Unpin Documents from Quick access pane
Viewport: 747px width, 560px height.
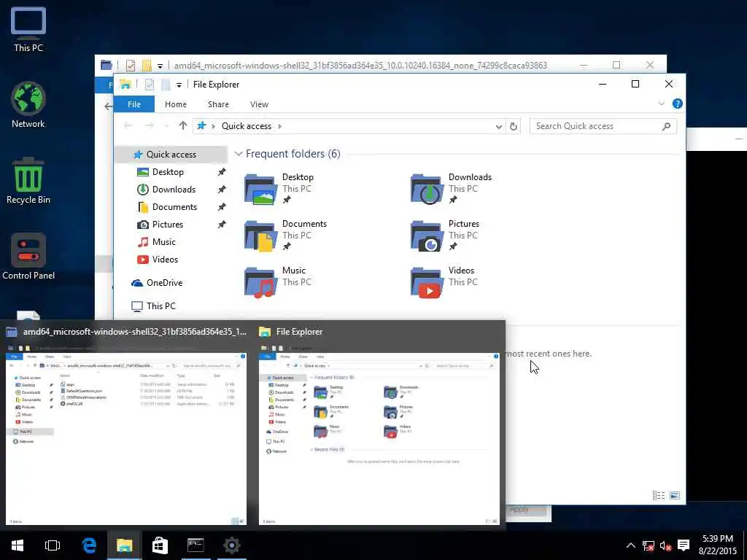(x=222, y=207)
